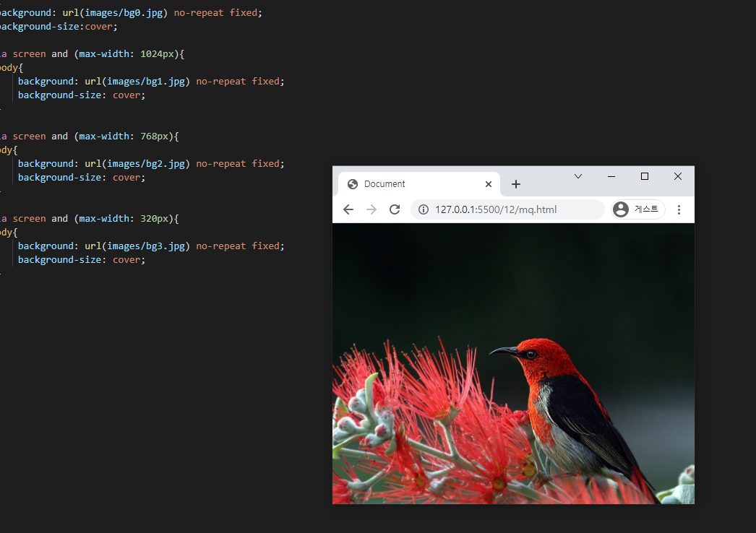This screenshot has width=756, height=533.
Task: Open a new tab with the plus icon
Action: point(516,184)
